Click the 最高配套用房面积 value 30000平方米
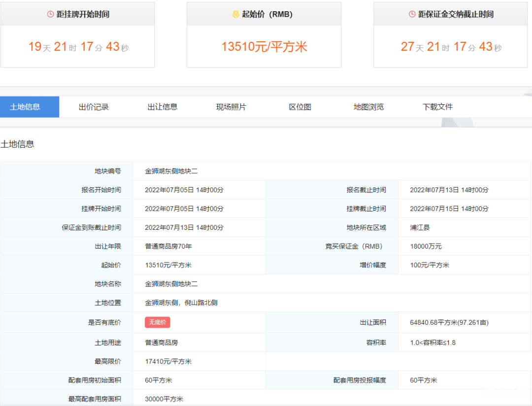The height and width of the screenshot is (406, 532). point(164,399)
